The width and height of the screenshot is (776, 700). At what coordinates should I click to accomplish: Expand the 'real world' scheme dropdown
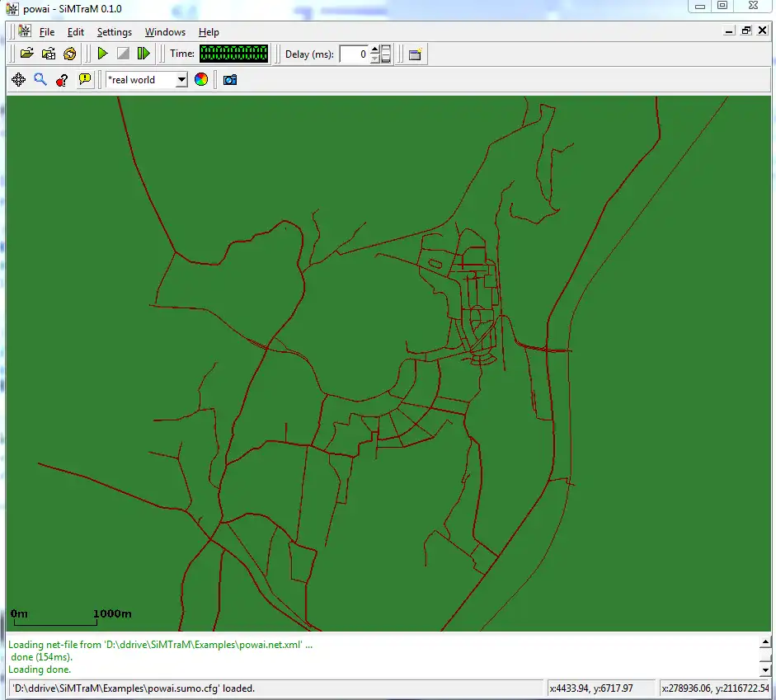coord(181,80)
